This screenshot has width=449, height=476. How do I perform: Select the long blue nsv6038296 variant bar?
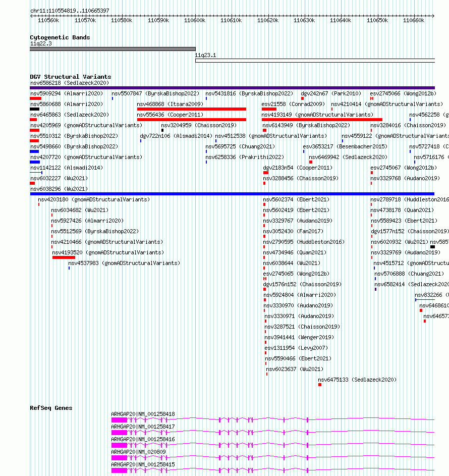[232, 194]
